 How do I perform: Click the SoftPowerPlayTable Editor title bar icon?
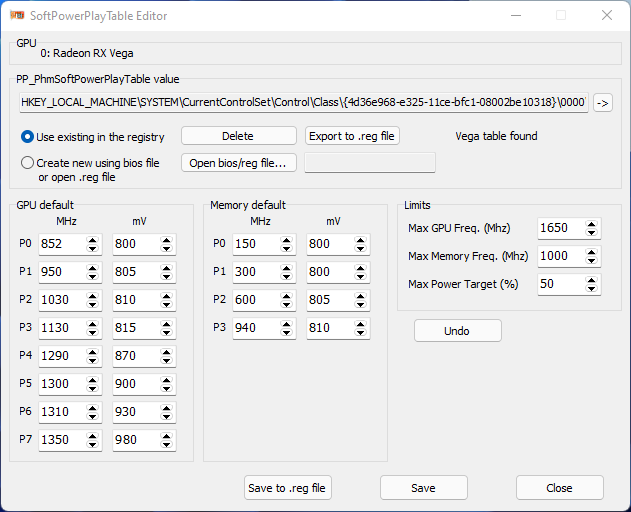[17, 15]
